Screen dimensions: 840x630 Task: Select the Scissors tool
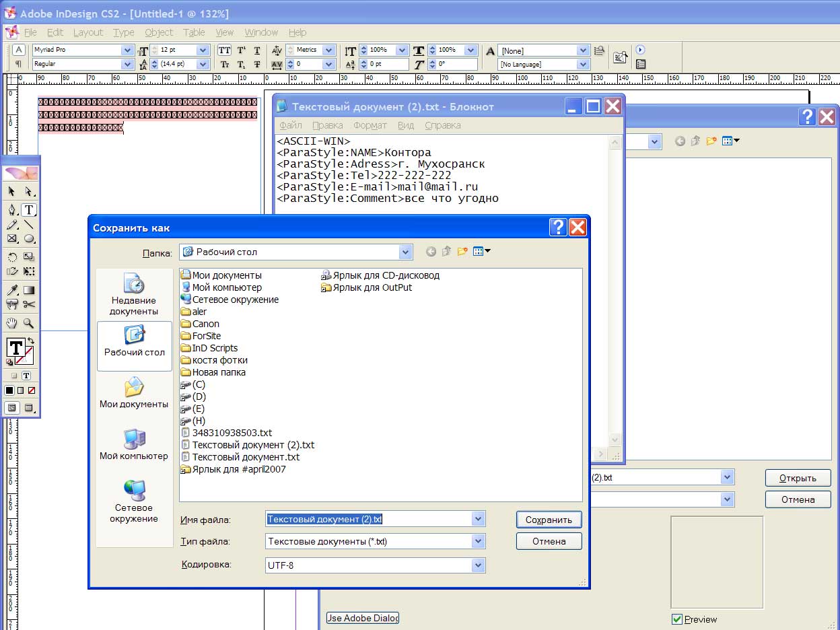[x=29, y=304]
